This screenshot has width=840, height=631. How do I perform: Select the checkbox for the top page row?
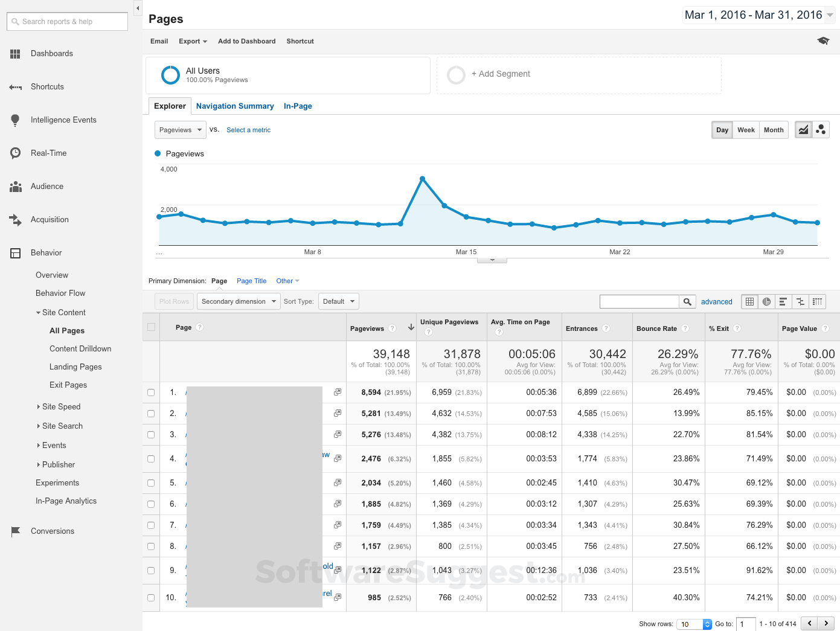[150, 392]
